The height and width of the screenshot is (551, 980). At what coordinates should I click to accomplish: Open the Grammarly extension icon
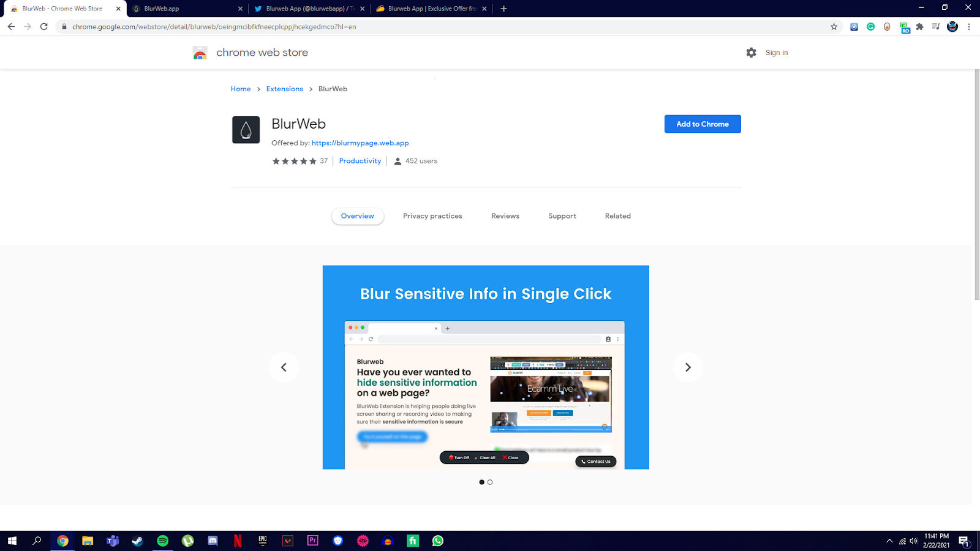pyautogui.click(x=870, y=26)
